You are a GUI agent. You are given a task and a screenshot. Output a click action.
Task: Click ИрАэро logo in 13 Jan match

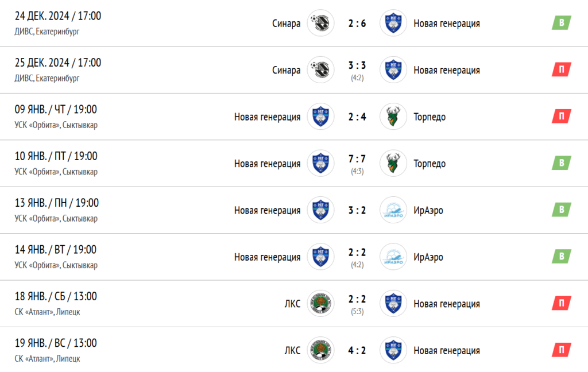coord(393,210)
